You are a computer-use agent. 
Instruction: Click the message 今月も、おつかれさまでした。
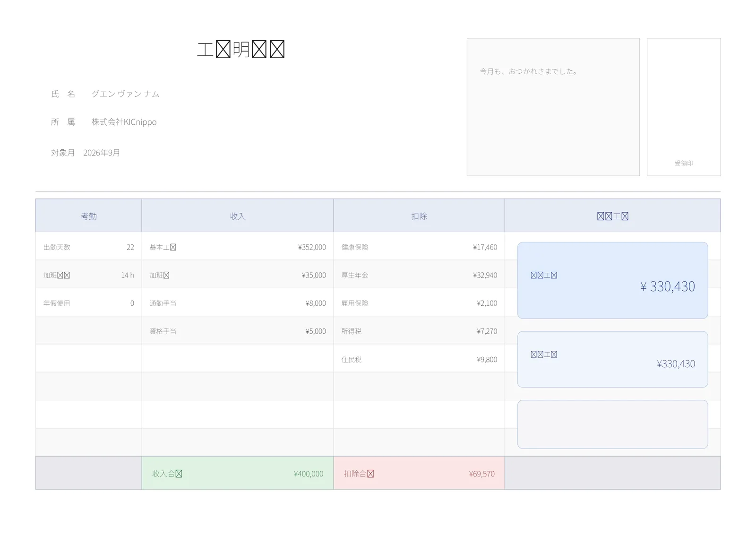[x=530, y=71]
